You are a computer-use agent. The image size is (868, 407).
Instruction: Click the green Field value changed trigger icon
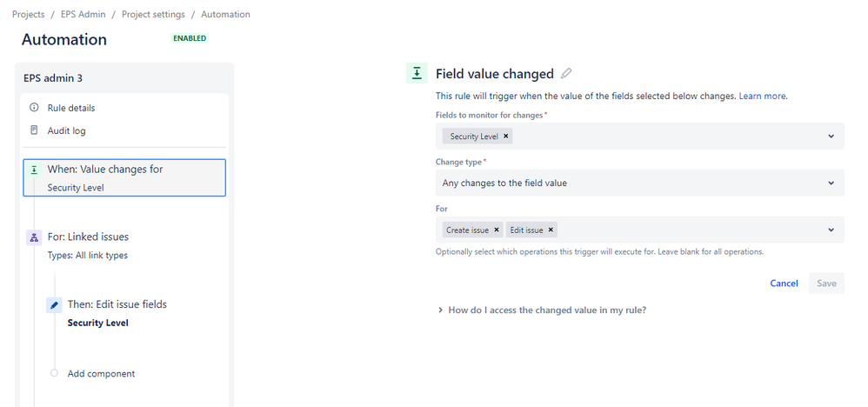[x=417, y=73]
